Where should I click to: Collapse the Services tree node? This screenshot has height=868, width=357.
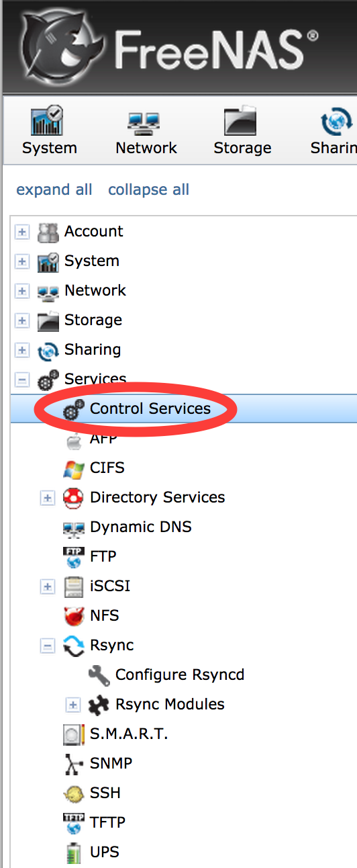click(23, 380)
